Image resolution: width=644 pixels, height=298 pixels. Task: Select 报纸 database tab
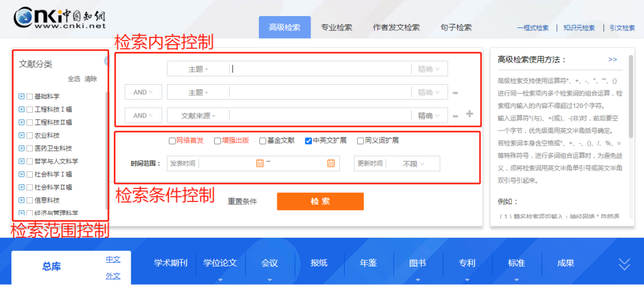pos(318,263)
